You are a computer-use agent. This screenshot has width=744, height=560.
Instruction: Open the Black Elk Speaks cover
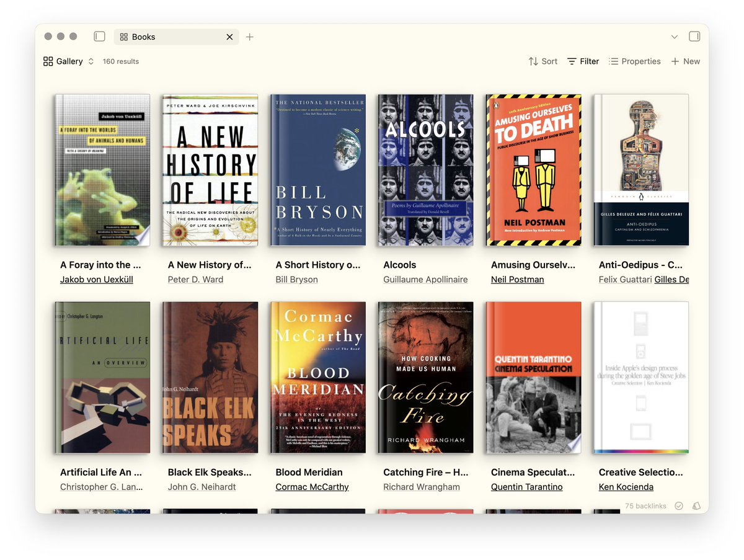point(210,378)
